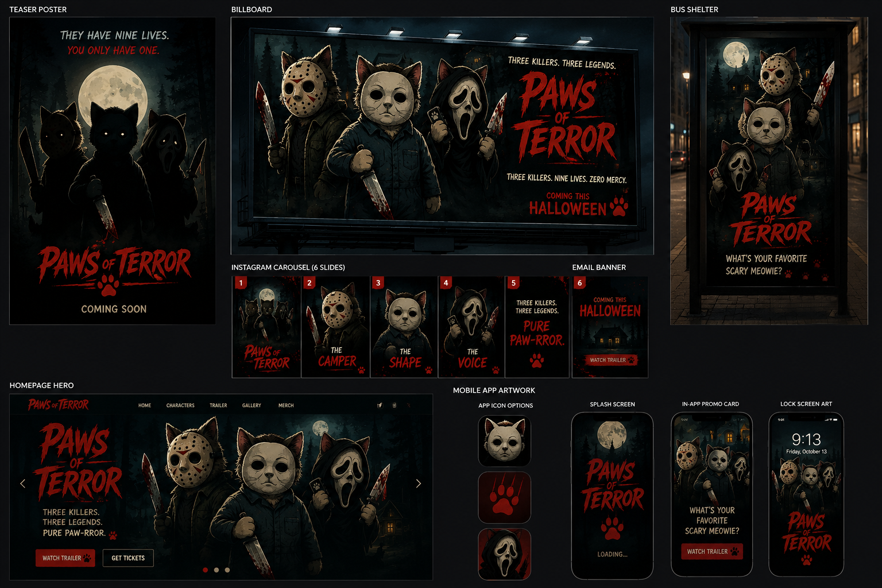Viewport: 882px width, 588px height.
Task: Click WATCH TRAILER on in-app promo card
Action: click(x=712, y=551)
